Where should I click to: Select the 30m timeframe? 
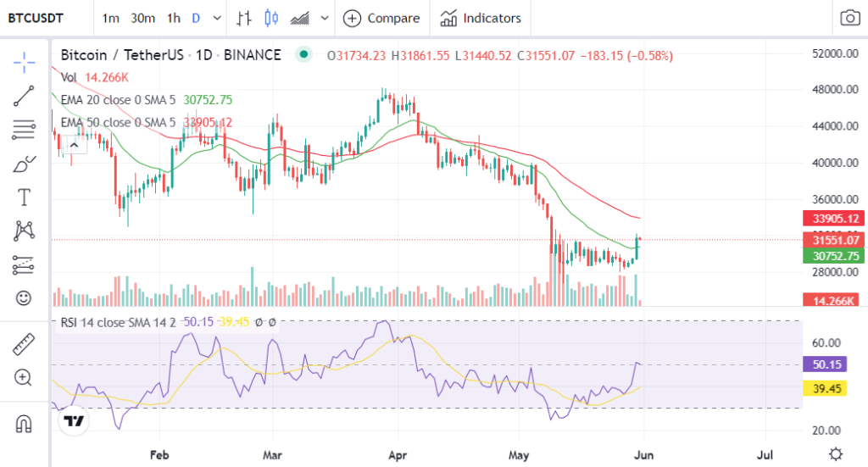(142, 19)
